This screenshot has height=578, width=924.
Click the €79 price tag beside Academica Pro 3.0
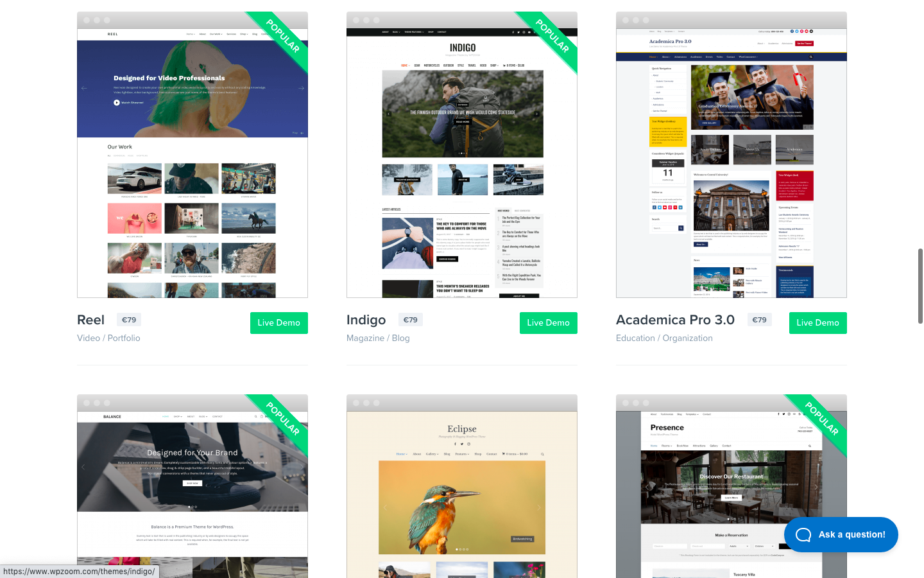tap(759, 320)
